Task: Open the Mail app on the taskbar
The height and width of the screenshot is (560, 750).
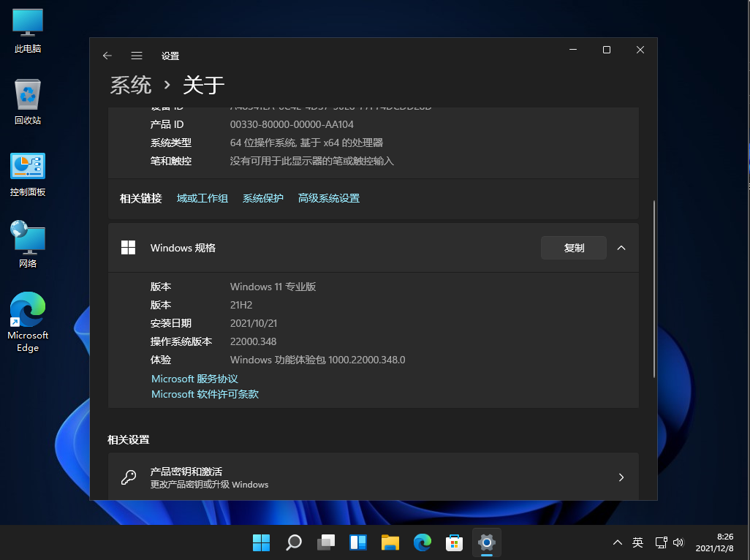Action: (x=454, y=542)
